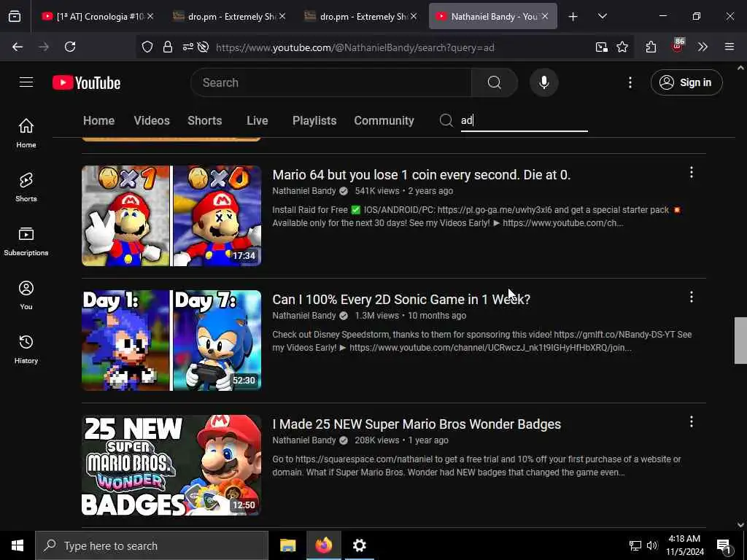Open picture-in-picture icon in address bar
The width and height of the screenshot is (747, 560).
click(x=601, y=47)
